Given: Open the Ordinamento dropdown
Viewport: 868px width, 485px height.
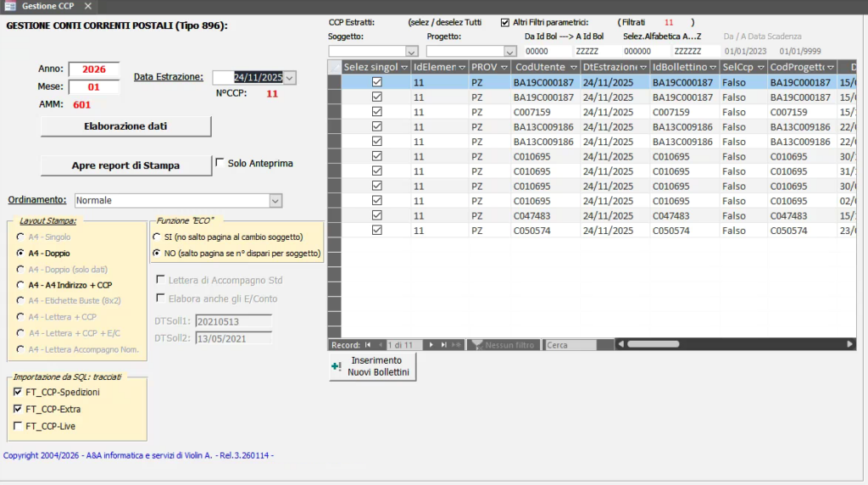Looking at the screenshot, I should coord(275,201).
